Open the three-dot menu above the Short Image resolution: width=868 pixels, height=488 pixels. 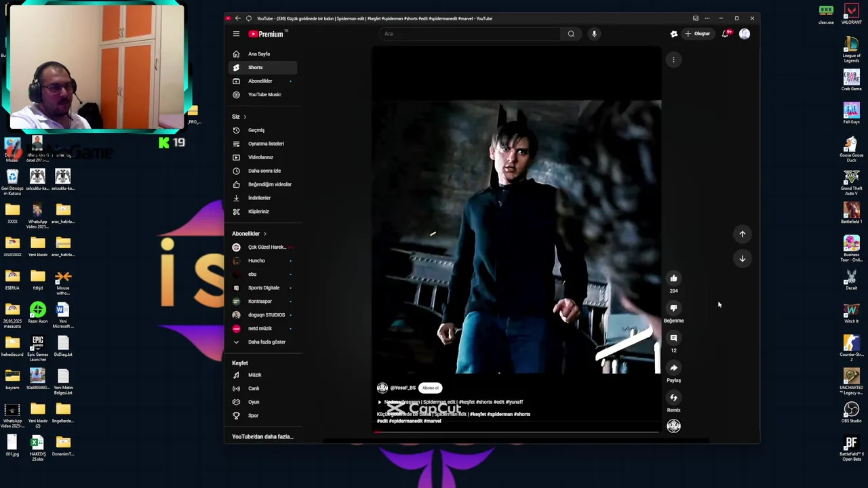[673, 60]
